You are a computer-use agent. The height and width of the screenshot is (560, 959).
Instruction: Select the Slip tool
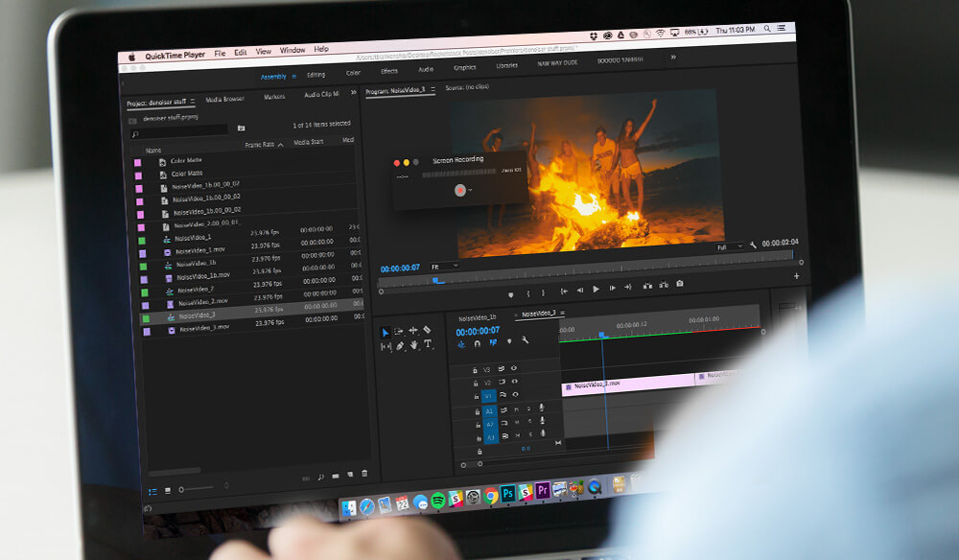386,346
